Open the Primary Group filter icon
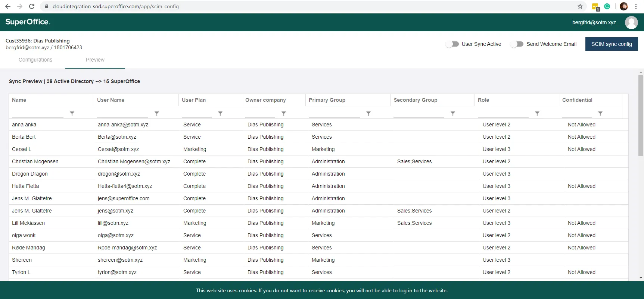644x299 pixels. tap(368, 113)
